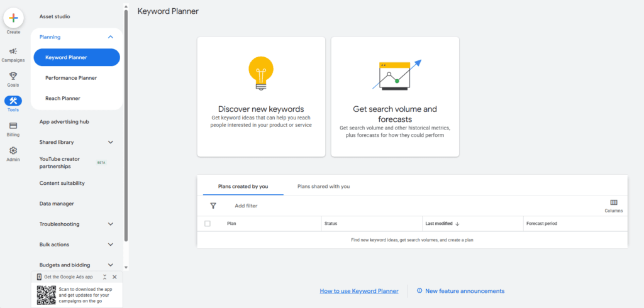The width and height of the screenshot is (644, 308).
Task: Open Discover new keywords card
Action: 261,97
